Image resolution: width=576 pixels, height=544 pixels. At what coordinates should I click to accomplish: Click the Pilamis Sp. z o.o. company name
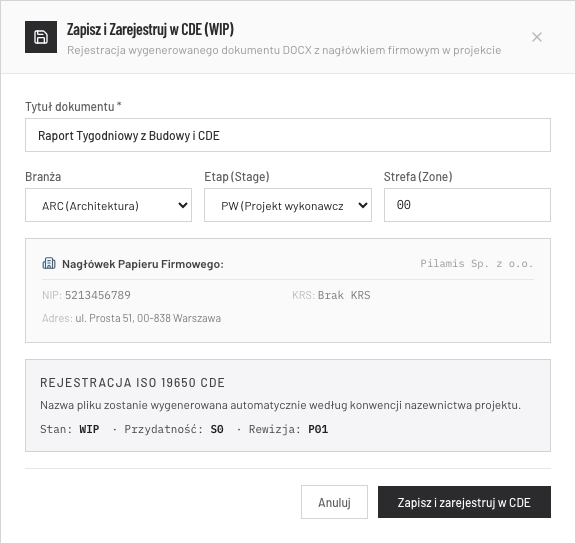[x=476, y=264]
